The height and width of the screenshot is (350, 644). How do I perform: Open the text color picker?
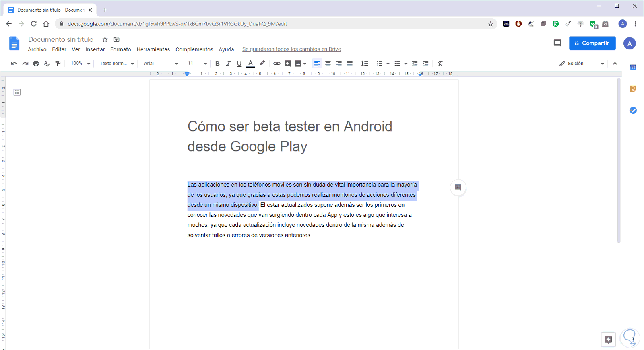tap(250, 64)
